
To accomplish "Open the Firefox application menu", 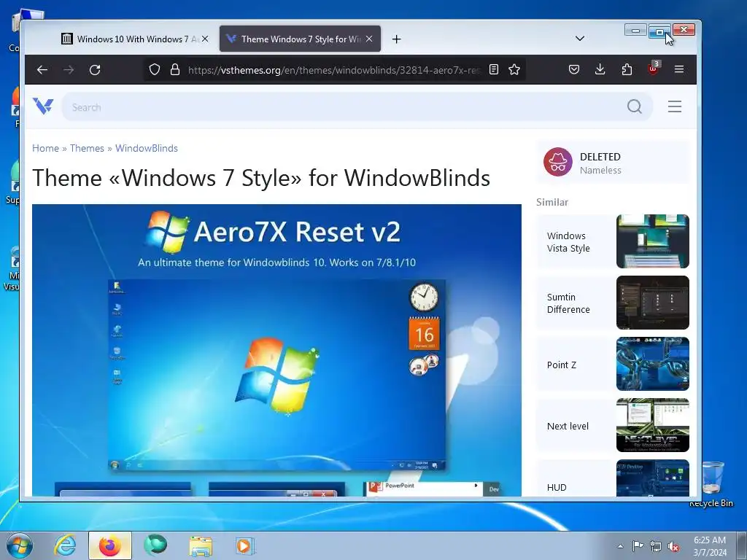I will pyautogui.click(x=679, y=69).
